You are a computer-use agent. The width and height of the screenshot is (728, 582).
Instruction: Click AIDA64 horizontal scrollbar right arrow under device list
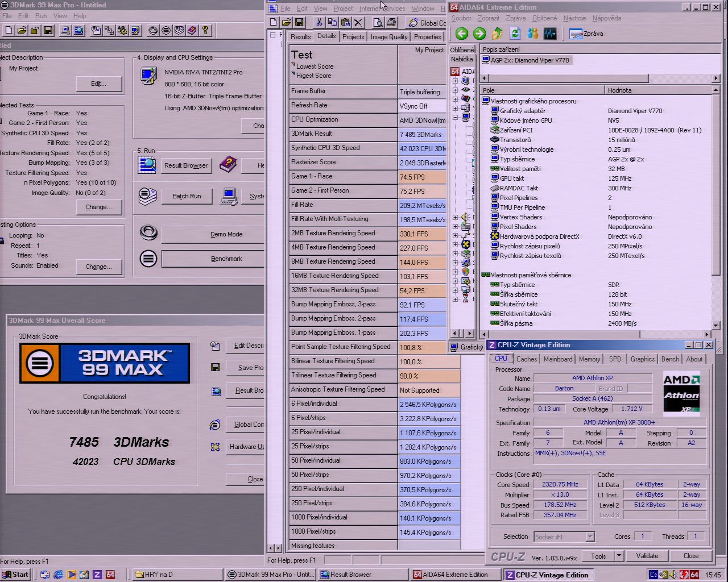tap(716, 78)
